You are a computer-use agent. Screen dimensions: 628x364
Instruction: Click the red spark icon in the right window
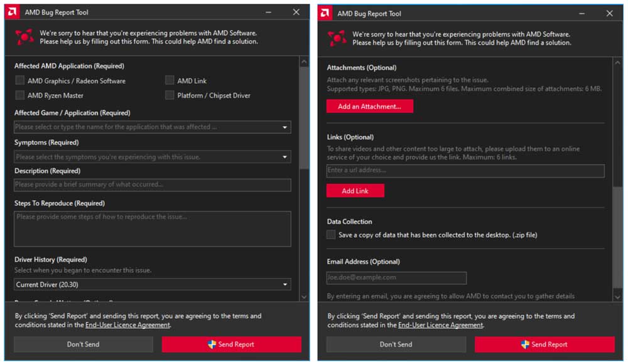point(337,37)
